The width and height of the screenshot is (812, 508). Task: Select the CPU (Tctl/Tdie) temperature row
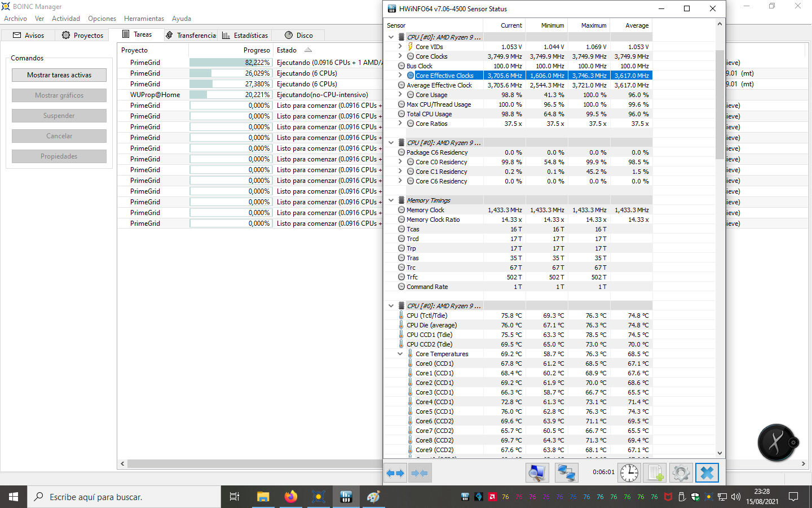518,316
